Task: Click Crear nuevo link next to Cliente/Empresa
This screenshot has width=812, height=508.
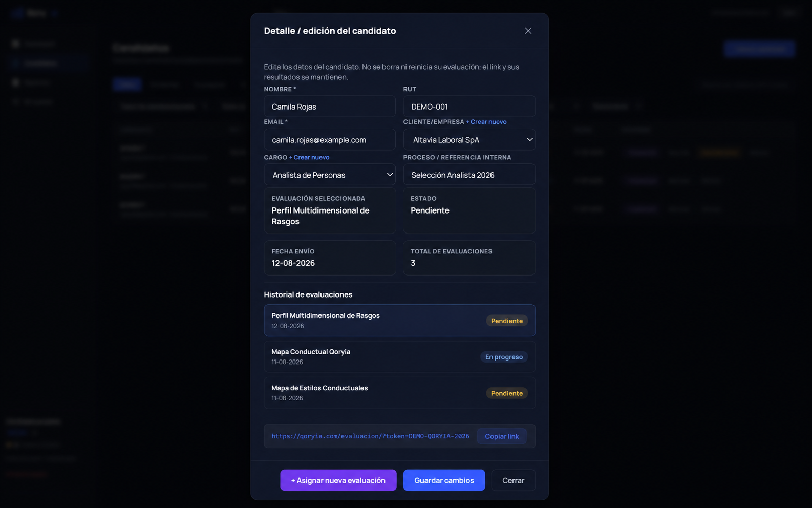Action: [x=486, y=122]
